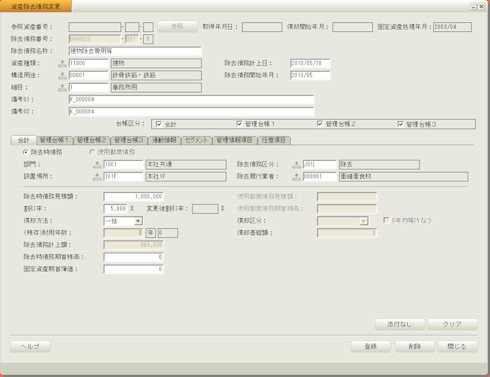This screenshot has width=490, height=377.
Task: Click the 資産種類 code field 11000
Action: coord(88,63)
